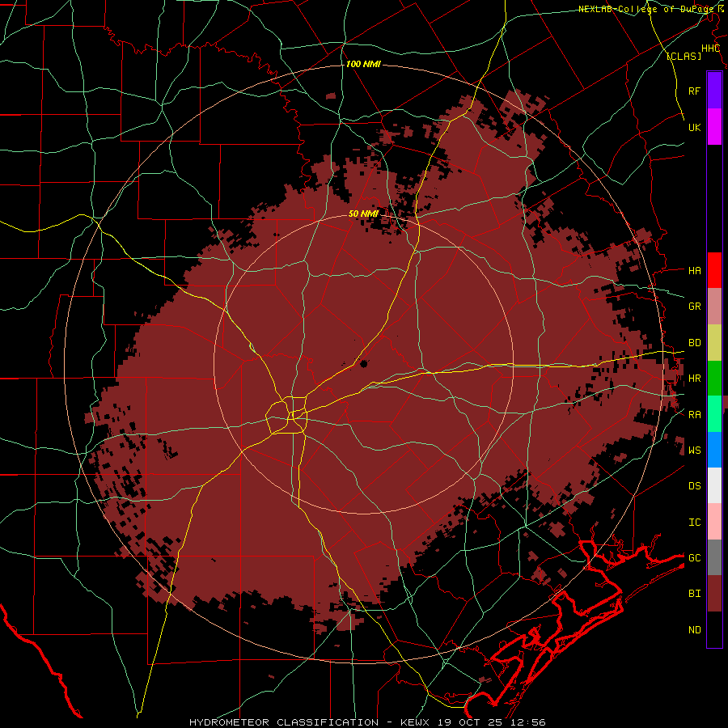
Task: Click the RA mint-green legend swatch
Action: [714, 414]
